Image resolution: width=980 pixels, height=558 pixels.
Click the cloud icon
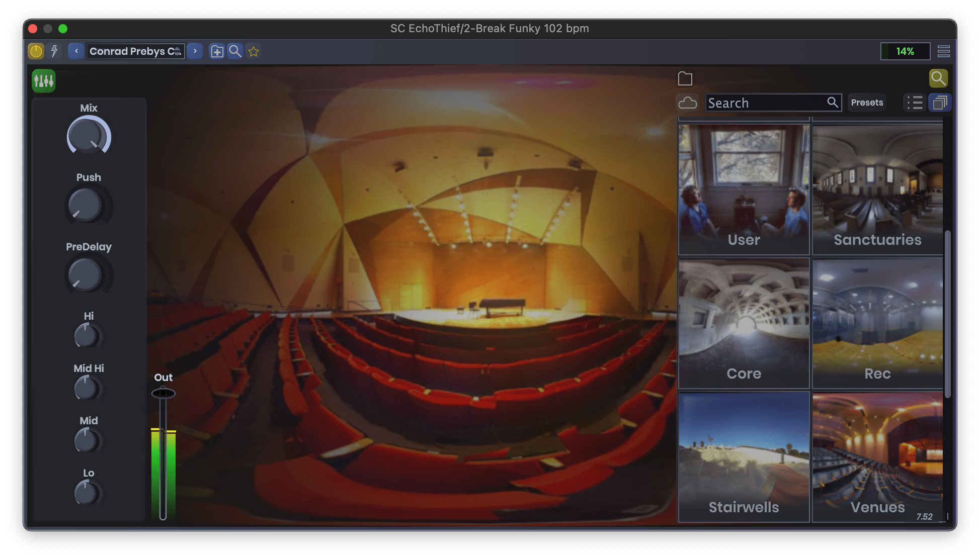[x=687, y=103]
